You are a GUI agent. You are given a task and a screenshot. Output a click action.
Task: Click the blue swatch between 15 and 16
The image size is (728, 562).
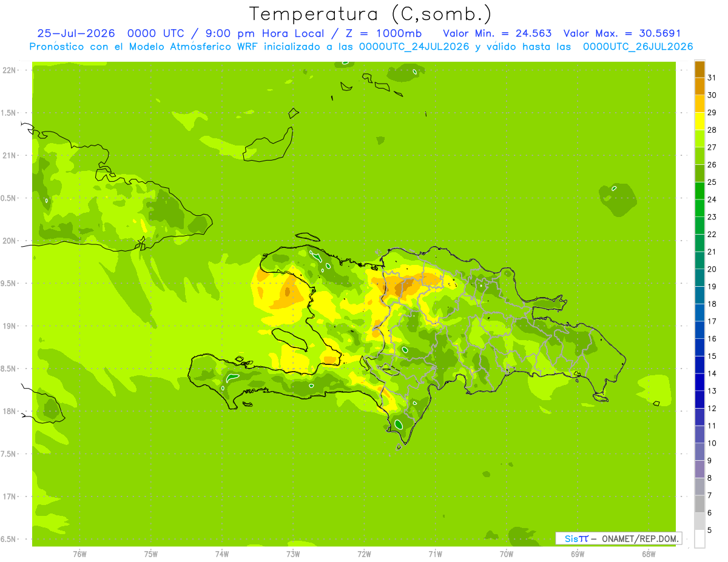[x=699, y=347]
